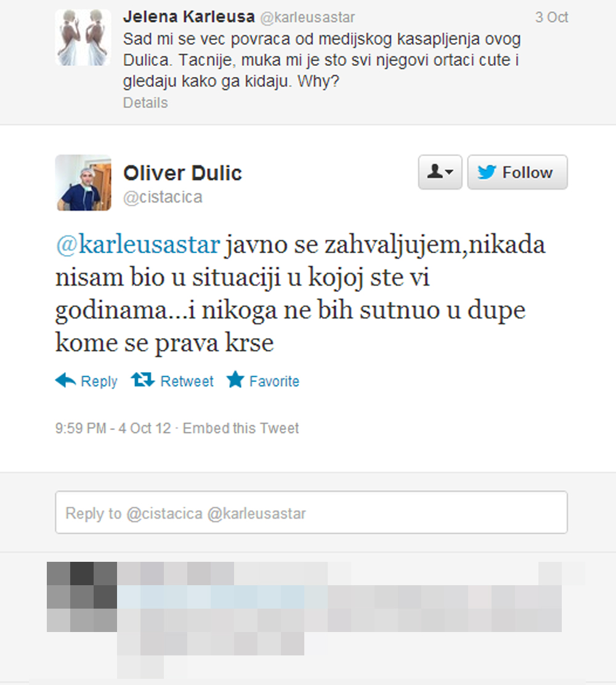
Task: Open the 3 Oct timestamp link
Action: 551,17
